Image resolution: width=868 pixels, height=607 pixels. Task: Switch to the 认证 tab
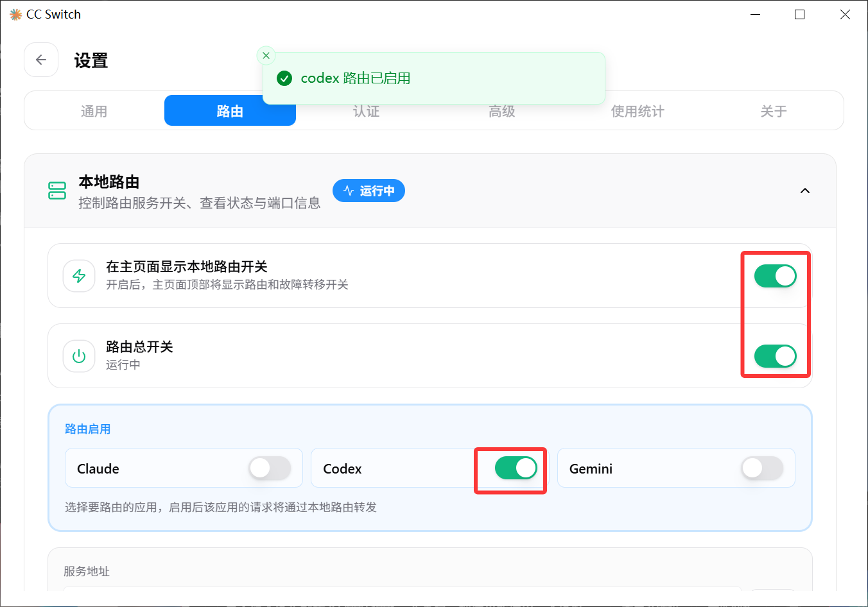click(x=366, y=111)
